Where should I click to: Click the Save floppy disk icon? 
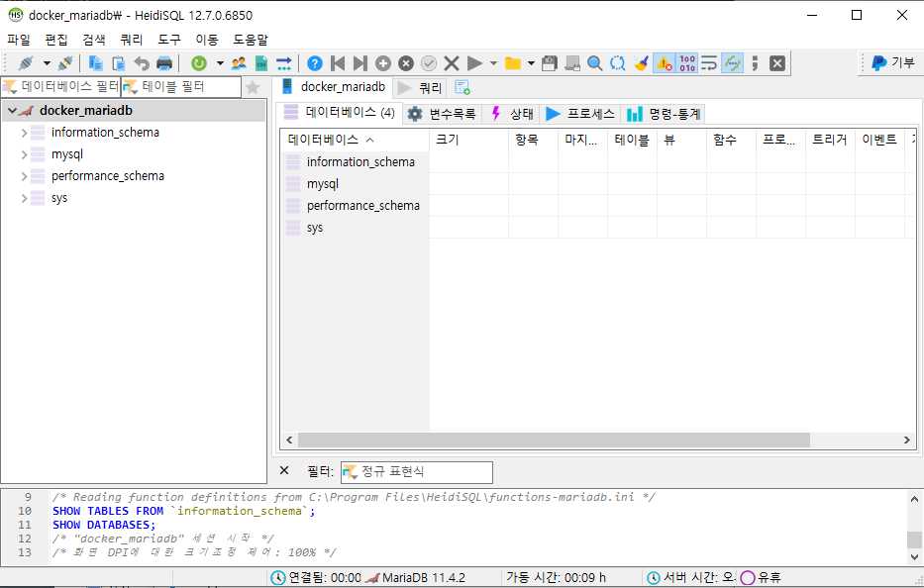tap(550, 63)
